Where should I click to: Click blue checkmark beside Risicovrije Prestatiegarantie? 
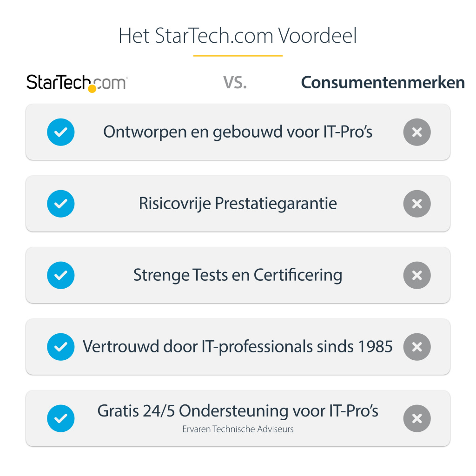61,204
